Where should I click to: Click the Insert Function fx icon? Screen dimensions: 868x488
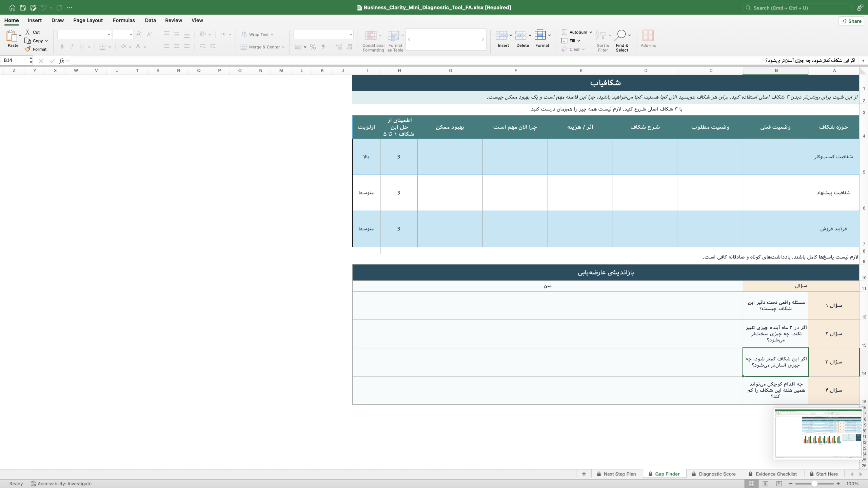61,61
